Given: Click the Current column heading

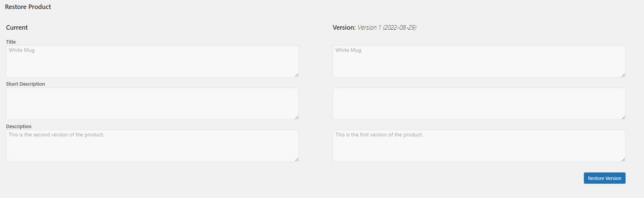Looking at the screenshot, I should tap(17, 27).
